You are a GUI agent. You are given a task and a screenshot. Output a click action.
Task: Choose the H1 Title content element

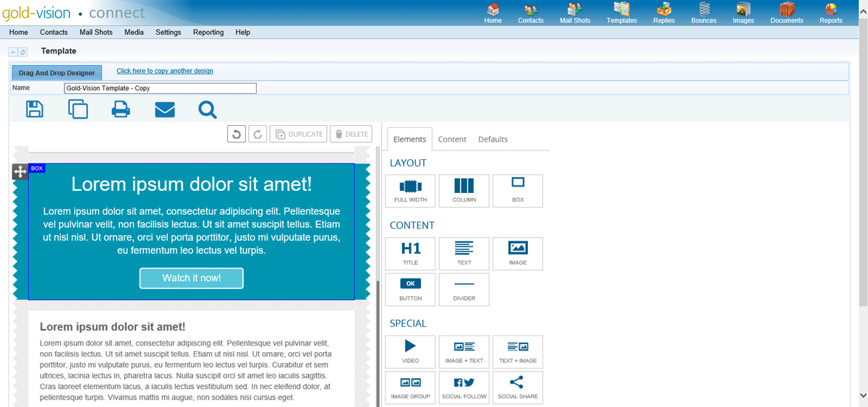pos(411,253)
